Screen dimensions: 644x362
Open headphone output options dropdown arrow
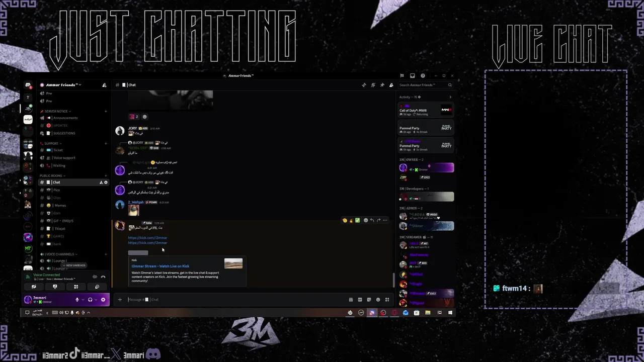point(95,300)
